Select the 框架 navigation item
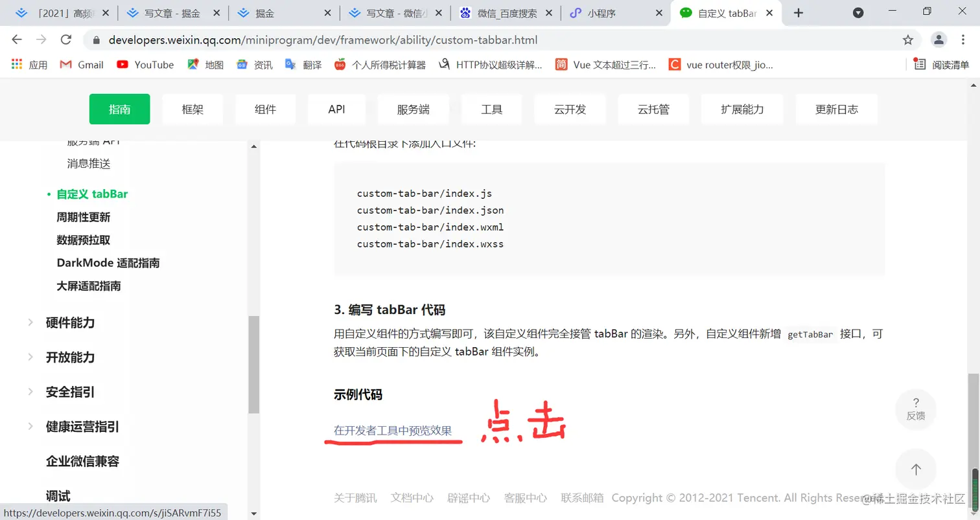 (x=192, y=109)
